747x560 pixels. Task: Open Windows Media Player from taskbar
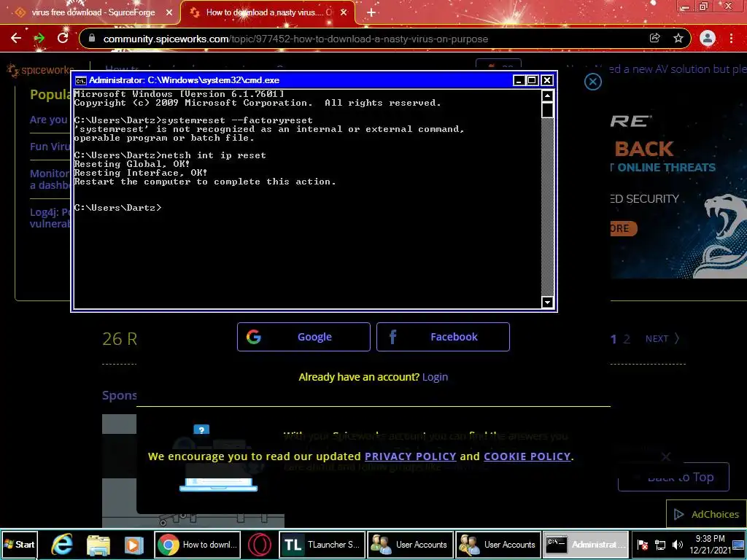(x=134, y=545)
